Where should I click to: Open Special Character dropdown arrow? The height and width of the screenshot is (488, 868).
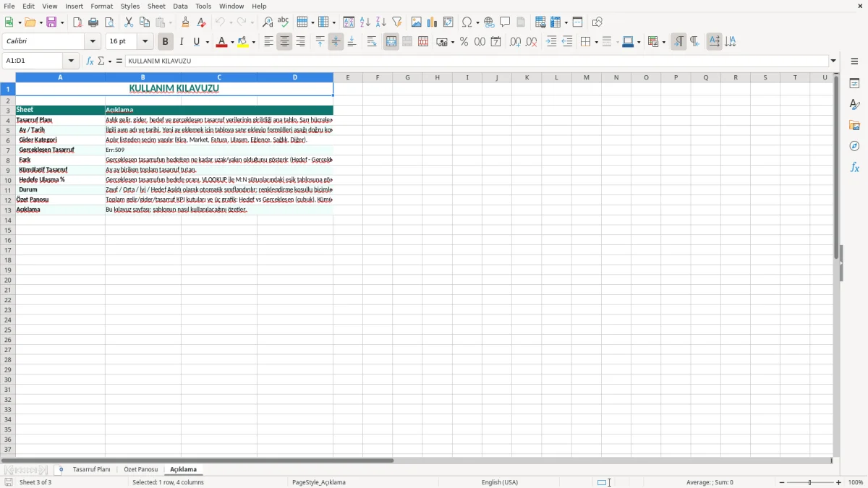point(477,22)
